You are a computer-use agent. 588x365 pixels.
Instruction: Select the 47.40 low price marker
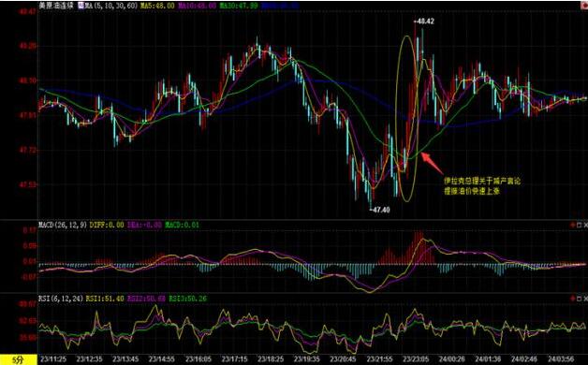coord(379,210)
